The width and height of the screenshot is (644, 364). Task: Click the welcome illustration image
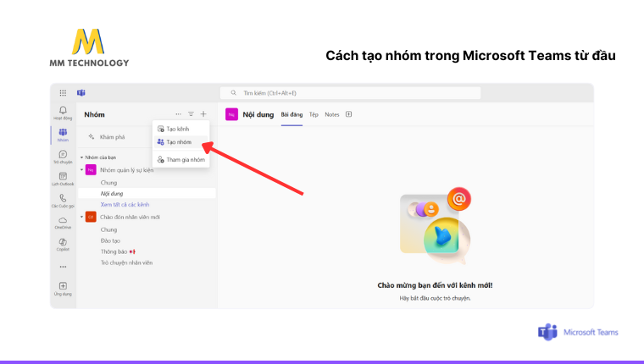[436, 225]
